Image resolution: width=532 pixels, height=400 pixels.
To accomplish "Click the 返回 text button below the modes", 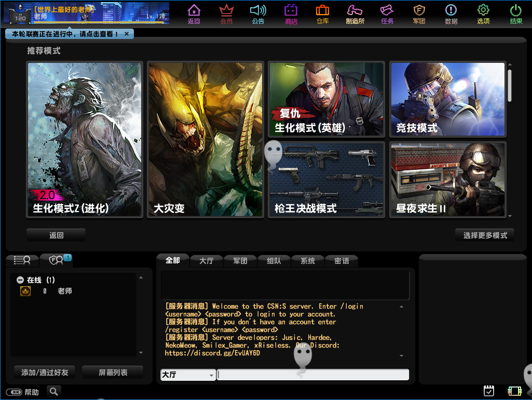I will coord(56,235).
